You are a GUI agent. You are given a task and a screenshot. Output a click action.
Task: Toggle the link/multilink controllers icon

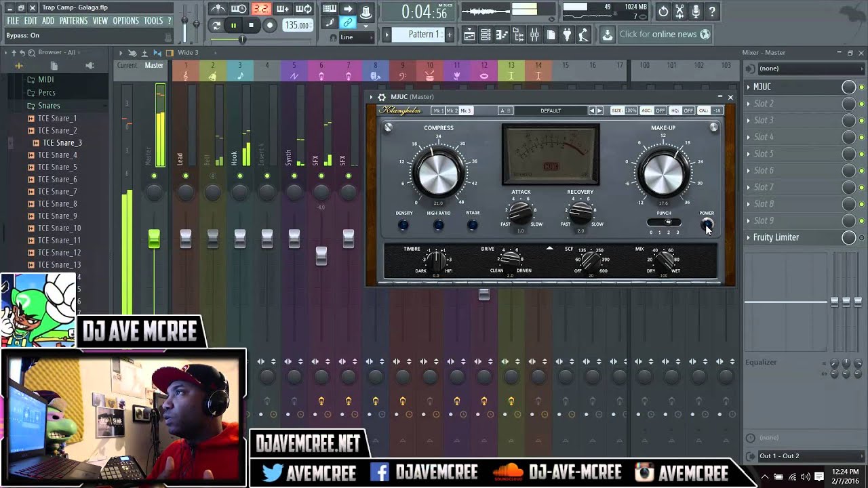[x=348, y=22]
